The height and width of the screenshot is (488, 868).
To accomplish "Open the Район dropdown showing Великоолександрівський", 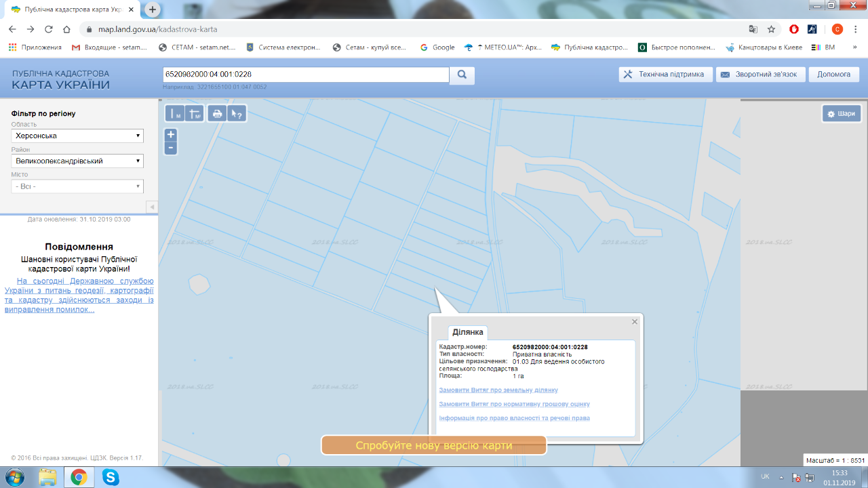I will click(77, 161).
